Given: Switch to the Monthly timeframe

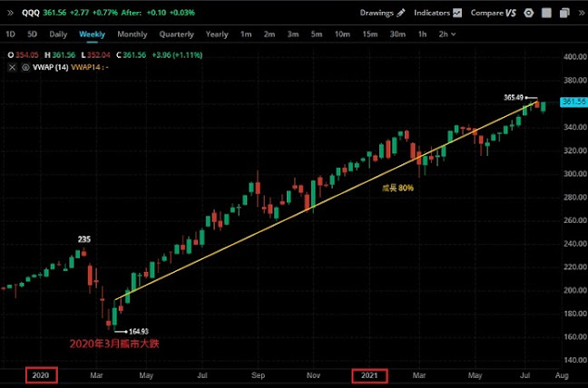Looking at the screenshot, I should pyautogui.click(x=132, y=34).
